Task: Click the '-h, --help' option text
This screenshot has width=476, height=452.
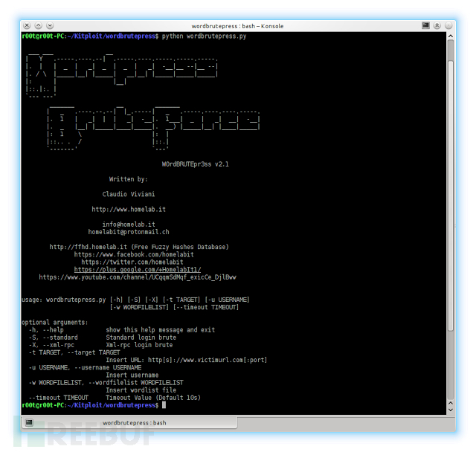Action: 46,330
